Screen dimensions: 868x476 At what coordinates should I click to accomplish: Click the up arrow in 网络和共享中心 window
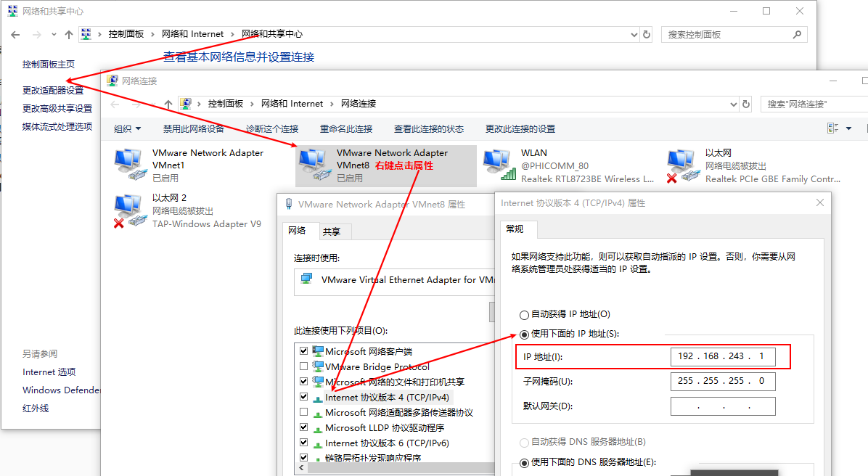click(x=69, y=34)
